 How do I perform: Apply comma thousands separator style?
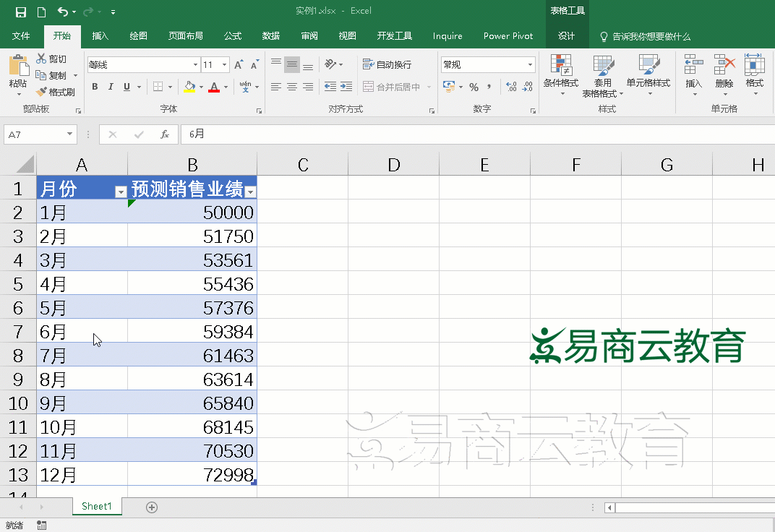tap(489, 87)
